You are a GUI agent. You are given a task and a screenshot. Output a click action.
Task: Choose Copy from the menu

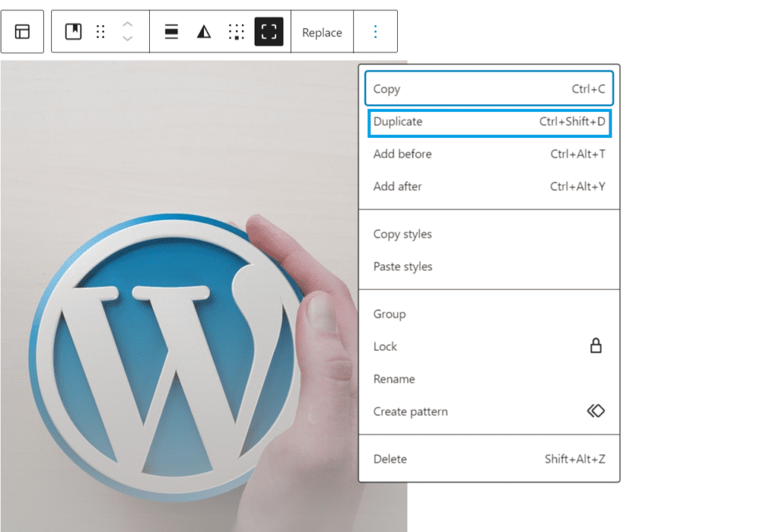pyautogui.click(x=489, y=89)
